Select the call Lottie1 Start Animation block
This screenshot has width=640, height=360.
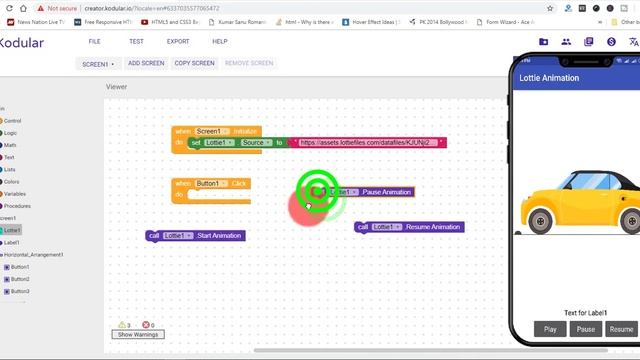[x=196, y=236]
